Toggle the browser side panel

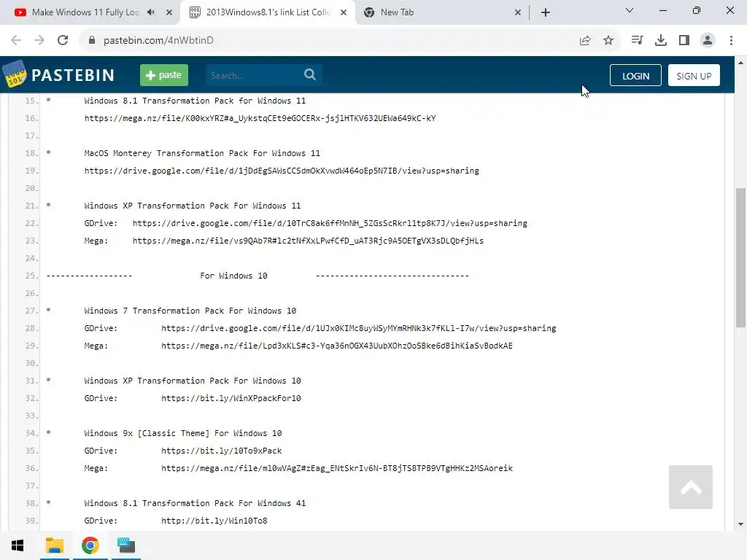pyautogui.click(x=684, y=41)
